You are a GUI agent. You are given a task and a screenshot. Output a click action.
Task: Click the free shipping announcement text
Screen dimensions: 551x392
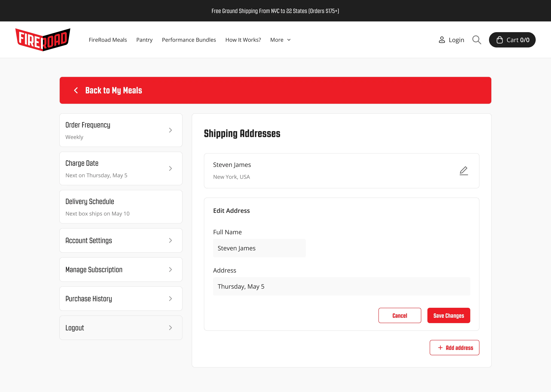[x=275, y=11]
